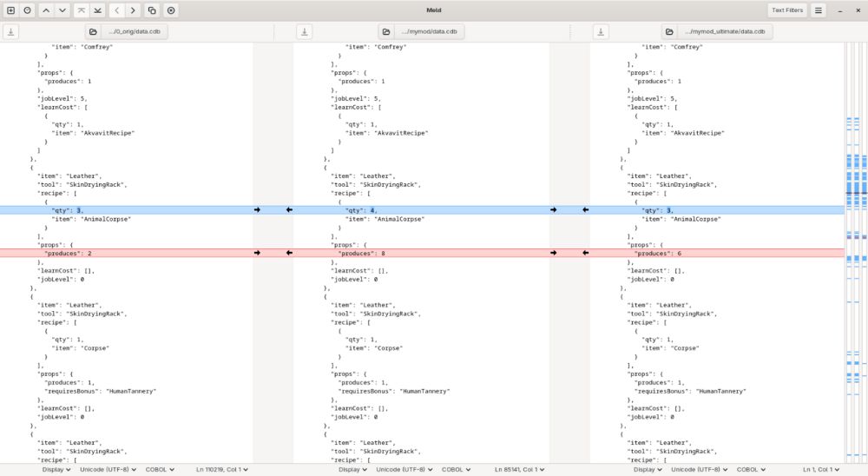Open Text Filters menu button

click(x=787, y=10)
